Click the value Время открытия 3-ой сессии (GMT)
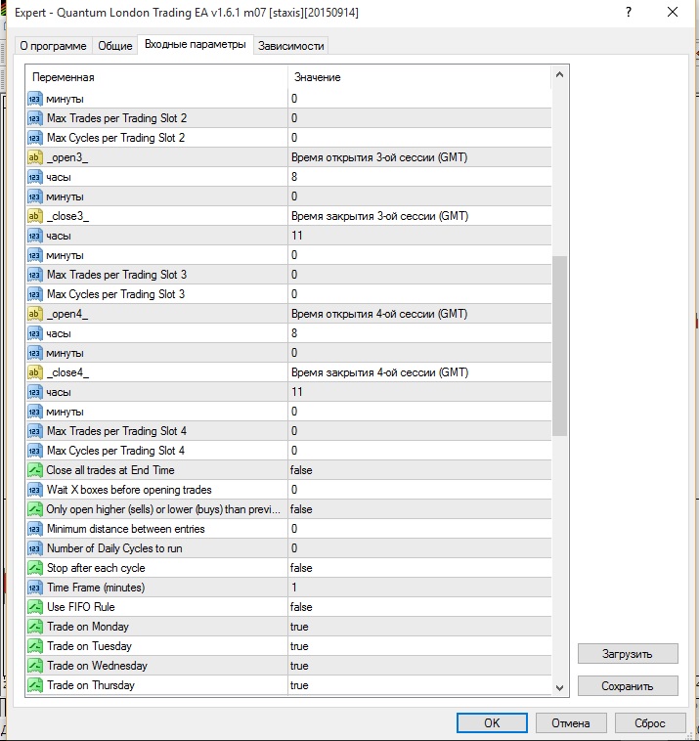The width and height of the screenshot is (700, 741). pos(379,157)
